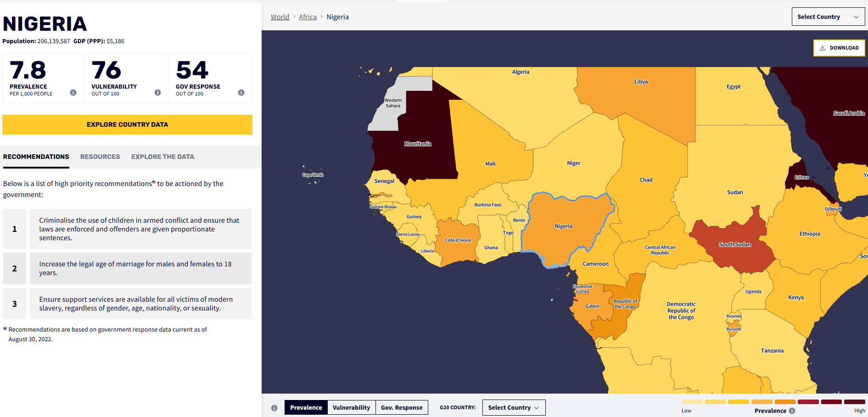This screenshot has width=868, height=417.
Task: Select Cameroon on the map
Action: 595,264
